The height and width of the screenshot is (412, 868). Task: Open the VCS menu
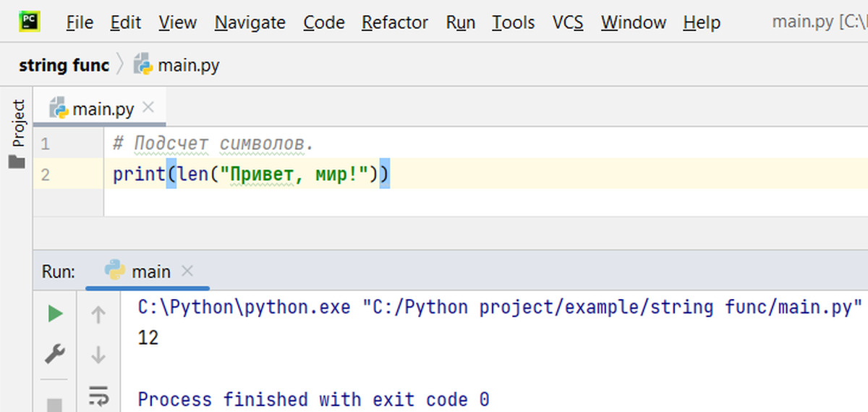pyautogui.click(x=568, y=22)
